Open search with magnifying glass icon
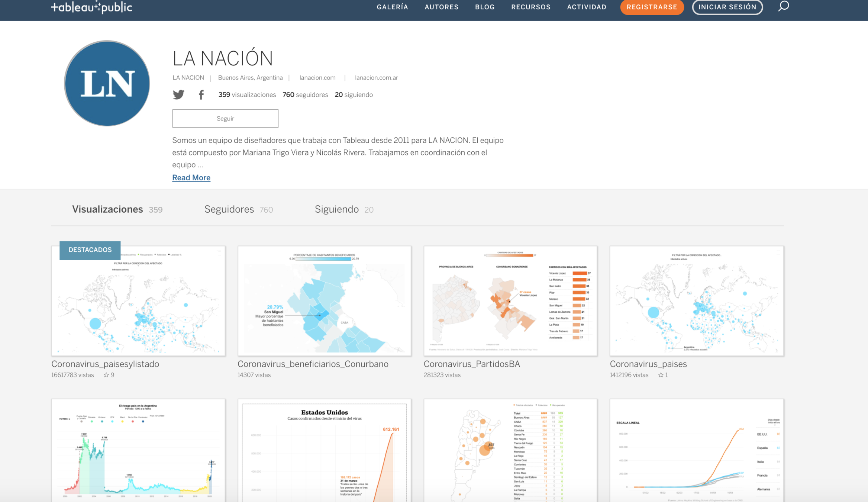This screenshot has width=868, height=502. [x=783, y=6]
